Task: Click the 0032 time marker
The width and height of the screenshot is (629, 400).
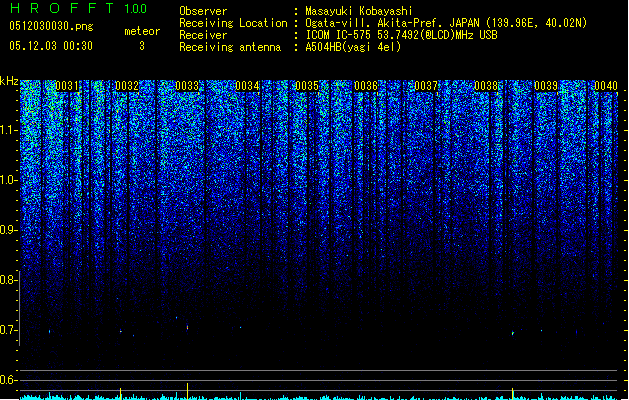Action: 127,86
